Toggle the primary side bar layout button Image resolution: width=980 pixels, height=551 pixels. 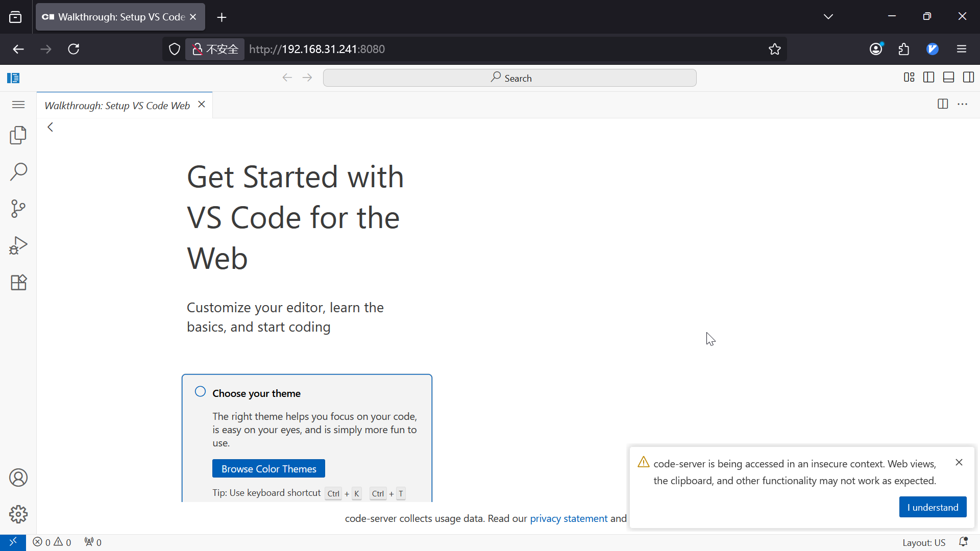(928, 78)
